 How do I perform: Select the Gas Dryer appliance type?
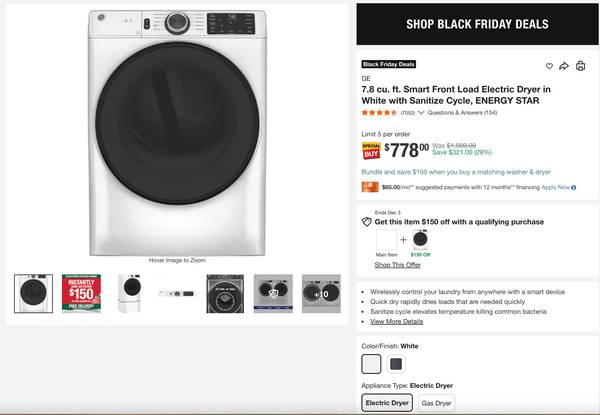pos(436,403)
